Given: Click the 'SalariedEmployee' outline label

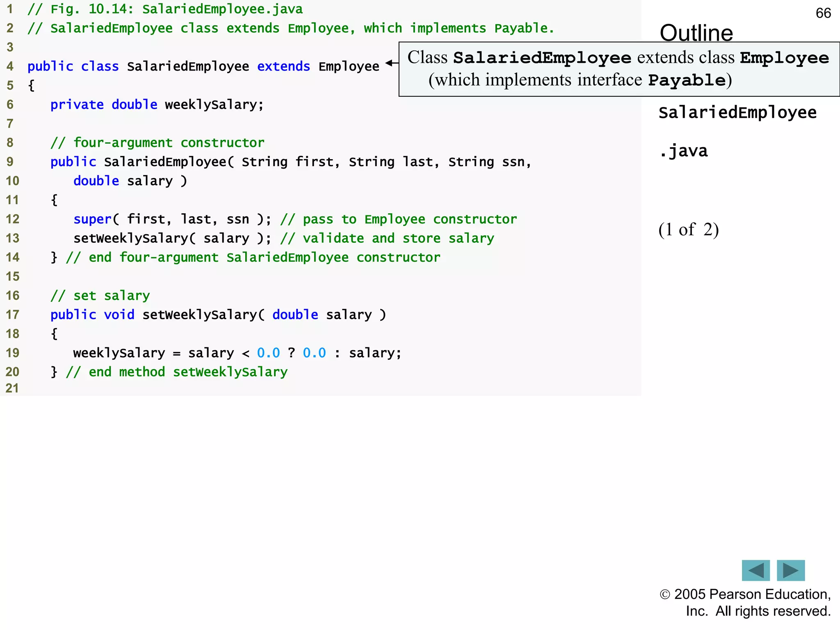Looking at the screenshot, I should 737,112.
